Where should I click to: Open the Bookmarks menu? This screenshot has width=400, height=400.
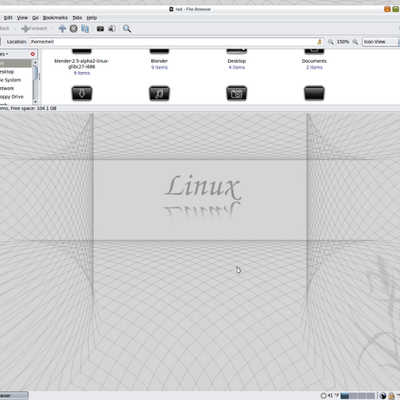point(55,18)
